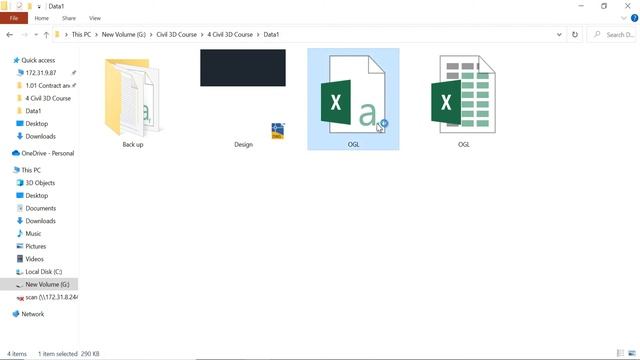Click Civil 3D Course breadcrumb
The image size is (640, 360).
tap(176, 35)
